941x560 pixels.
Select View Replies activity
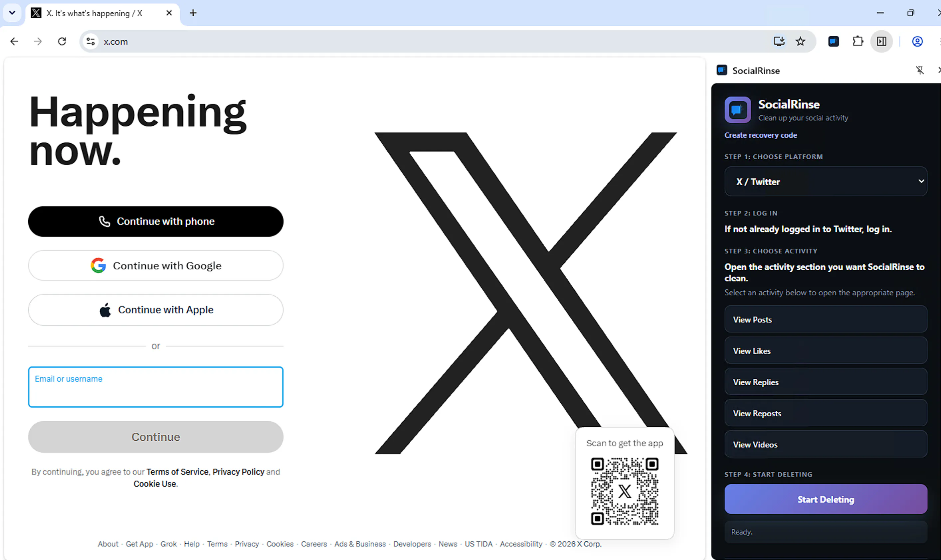pyautogui.click(x=826, y=382)
